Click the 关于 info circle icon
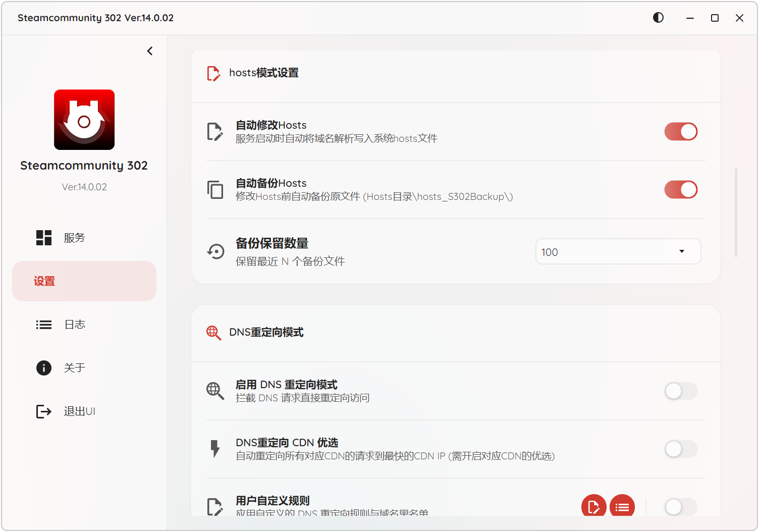 [44, 368]
